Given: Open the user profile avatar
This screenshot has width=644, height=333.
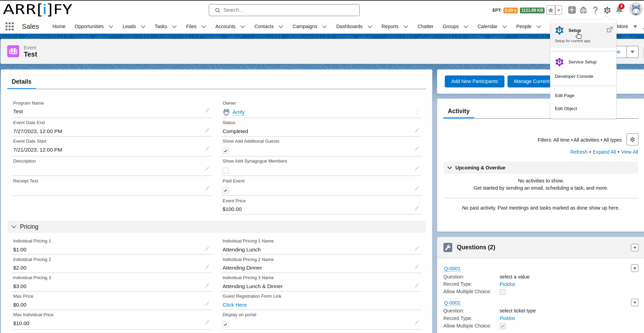Looking at the screenshot, I should (636, 10).
